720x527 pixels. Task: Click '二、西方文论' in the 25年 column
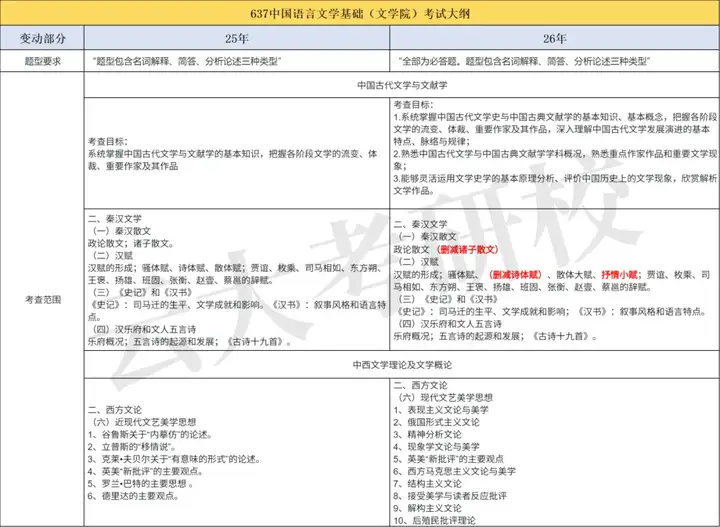(x=114, y=409)
